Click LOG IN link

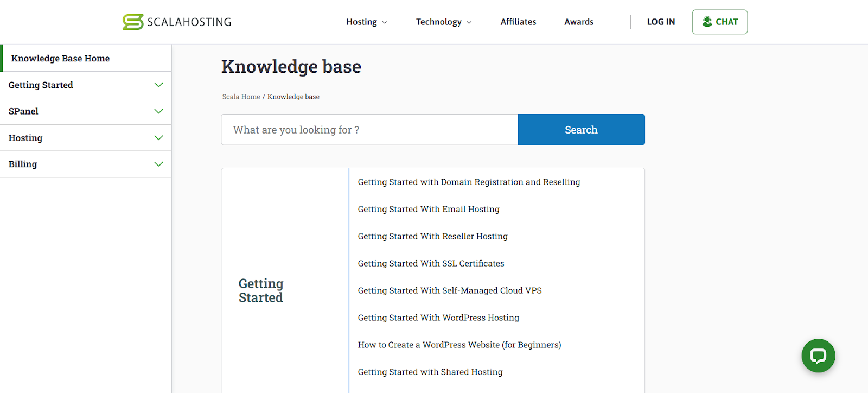click(x=661, y=22)
